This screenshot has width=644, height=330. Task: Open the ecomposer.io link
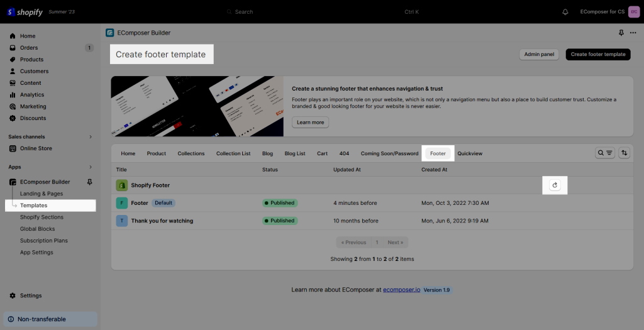(402, 290)
